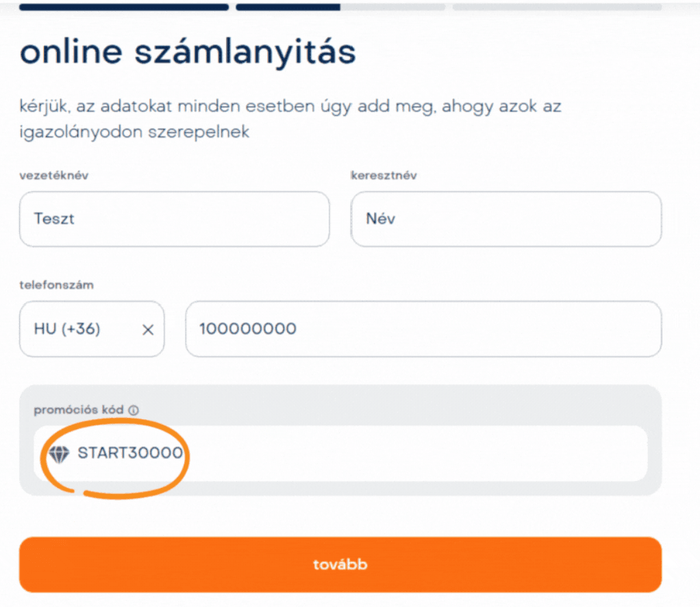Click the telefonszám label
Screen dimensions: 700x607
56,285
